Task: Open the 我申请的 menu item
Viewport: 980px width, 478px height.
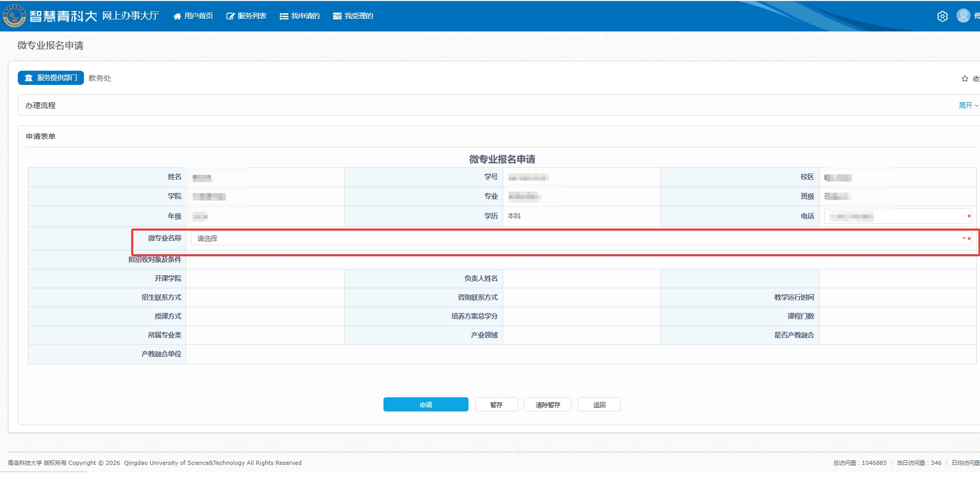Action: [x=305, y=16]
